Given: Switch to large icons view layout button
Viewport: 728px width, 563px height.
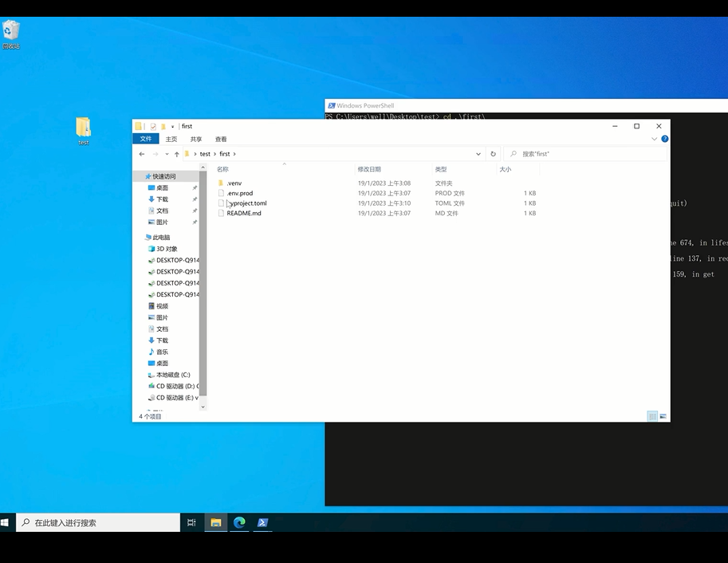Looking at the screenshot, I should 663,416.
